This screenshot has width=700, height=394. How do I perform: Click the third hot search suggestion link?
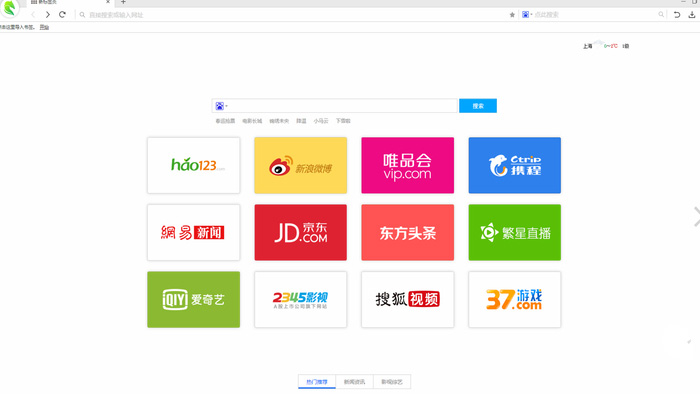279,121
